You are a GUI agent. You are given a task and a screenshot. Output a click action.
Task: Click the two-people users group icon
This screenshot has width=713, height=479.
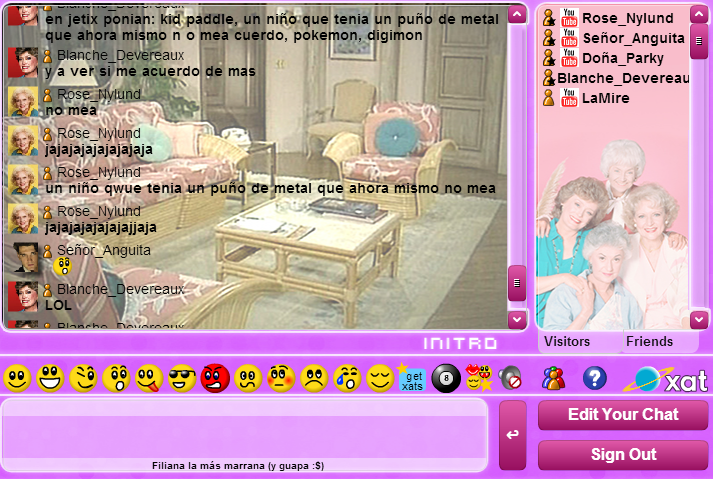tap(553, 378)
